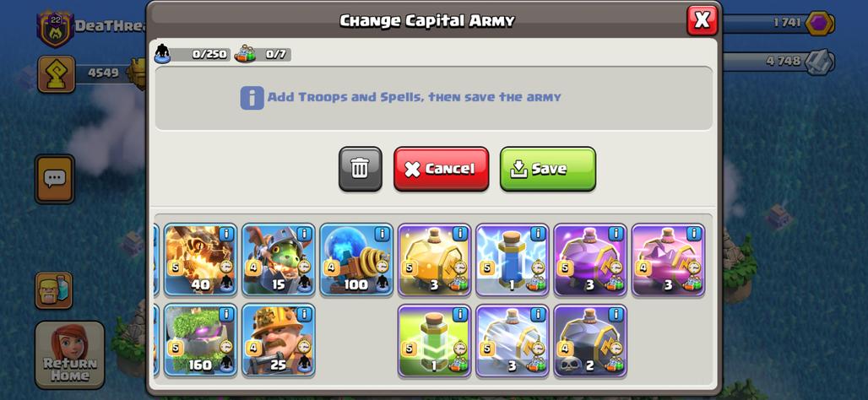Select the Mountain Golem troop costing 160

(200, 340)
